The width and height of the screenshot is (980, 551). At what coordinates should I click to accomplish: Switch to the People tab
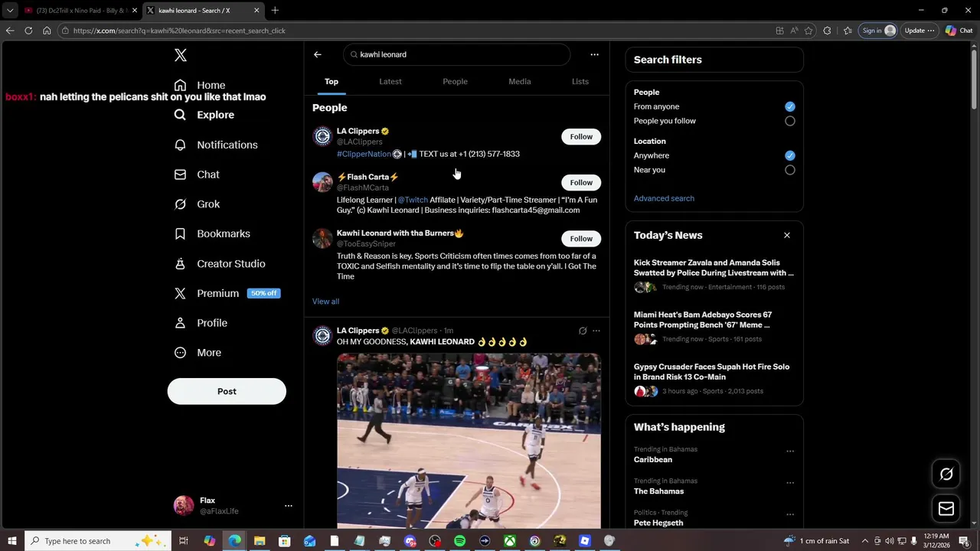click(455, 81)
